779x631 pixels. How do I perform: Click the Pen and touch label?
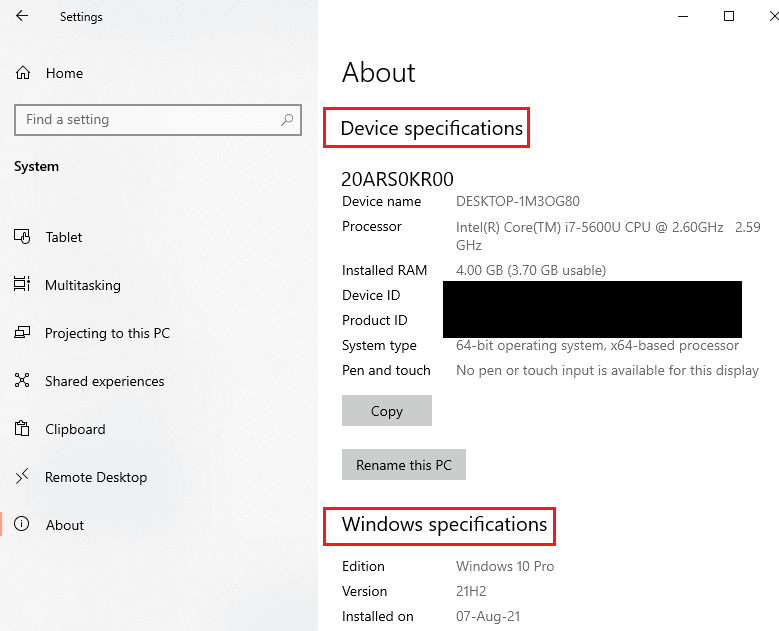click(x=386, y=370)
